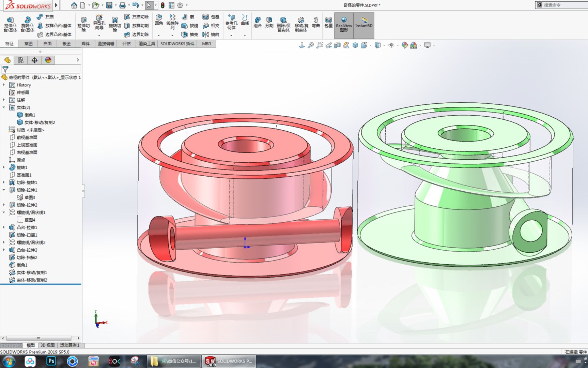588x368 pixels.
Task: Open the 参考几何体 dropdown arrow
Action: point(231,35)
